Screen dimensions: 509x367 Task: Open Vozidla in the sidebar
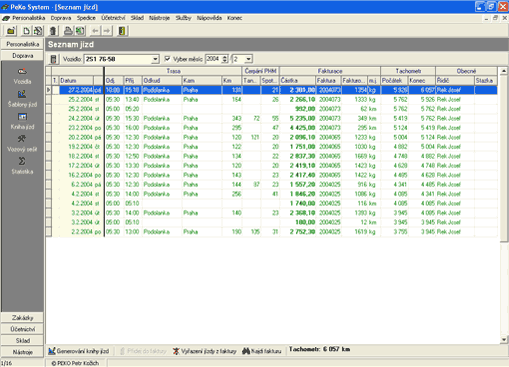point(22,76)
